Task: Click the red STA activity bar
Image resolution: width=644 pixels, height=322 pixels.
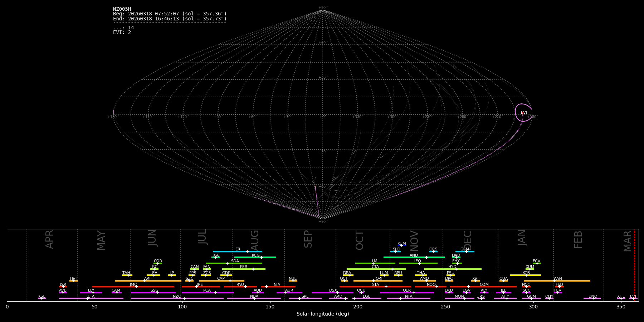Action: 375,287
